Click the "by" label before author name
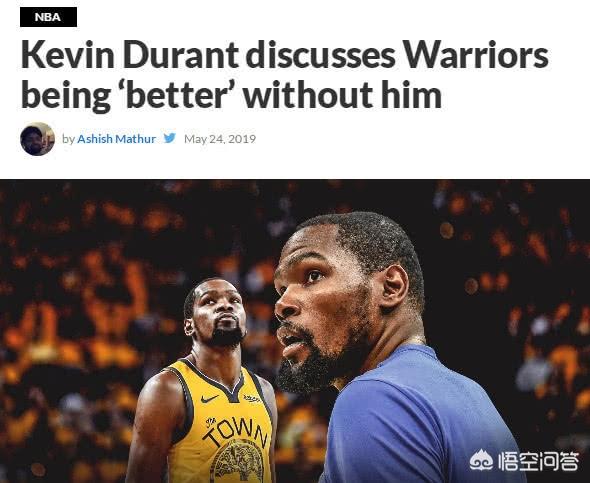 (x=68, y=139)
